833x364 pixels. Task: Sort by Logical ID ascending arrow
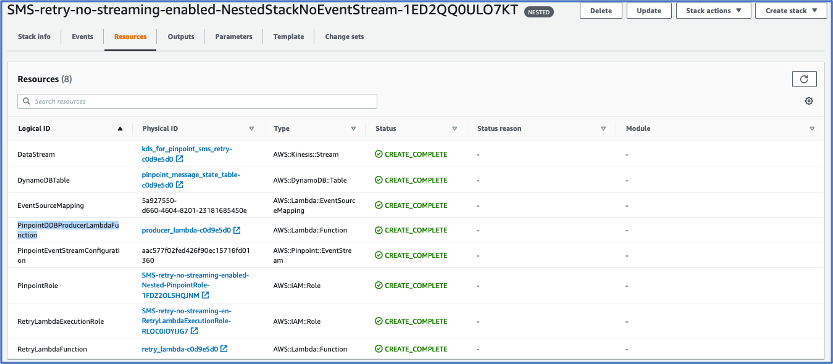[120, 129]
